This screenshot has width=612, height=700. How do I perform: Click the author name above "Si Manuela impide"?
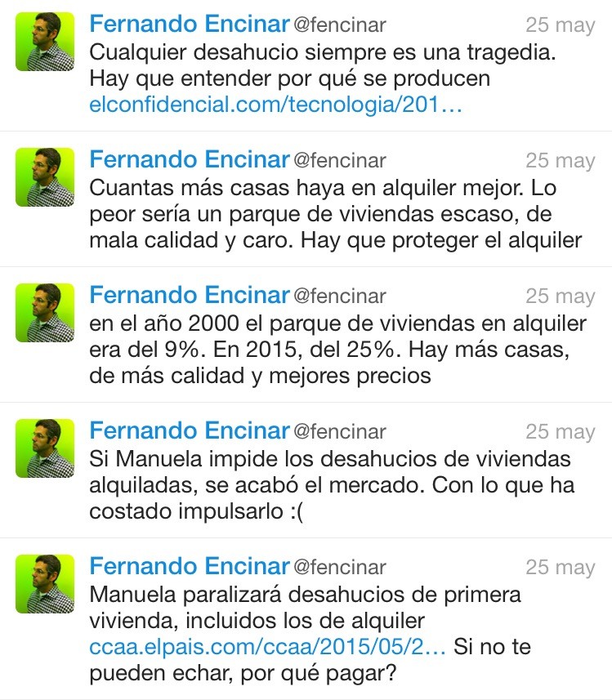[x=190, y=431]
